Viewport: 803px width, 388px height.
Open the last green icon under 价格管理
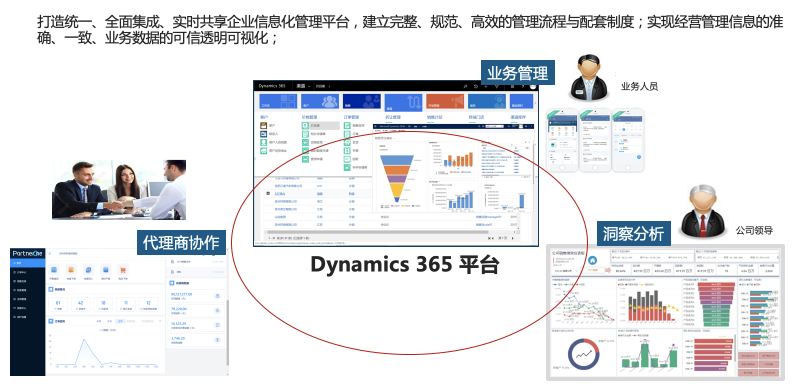click(305, 159)
